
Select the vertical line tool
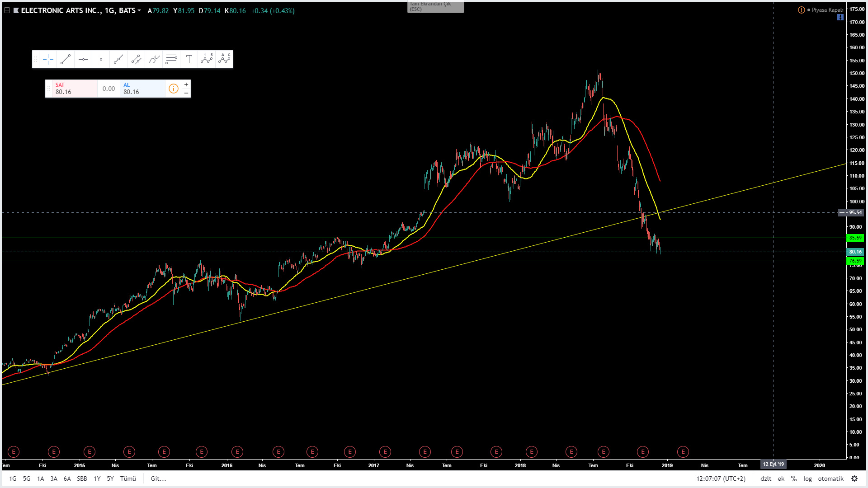click(101, 59)
